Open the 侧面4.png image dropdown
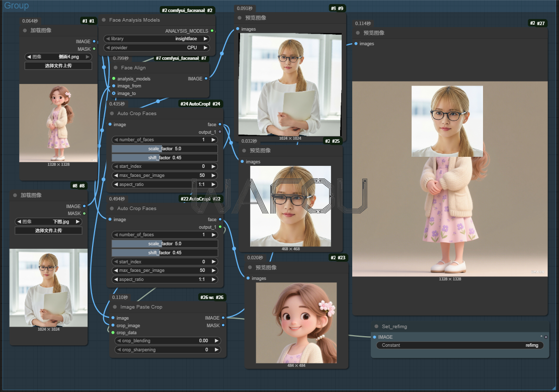Screen dimensions: 559x392 pos(58,57)
